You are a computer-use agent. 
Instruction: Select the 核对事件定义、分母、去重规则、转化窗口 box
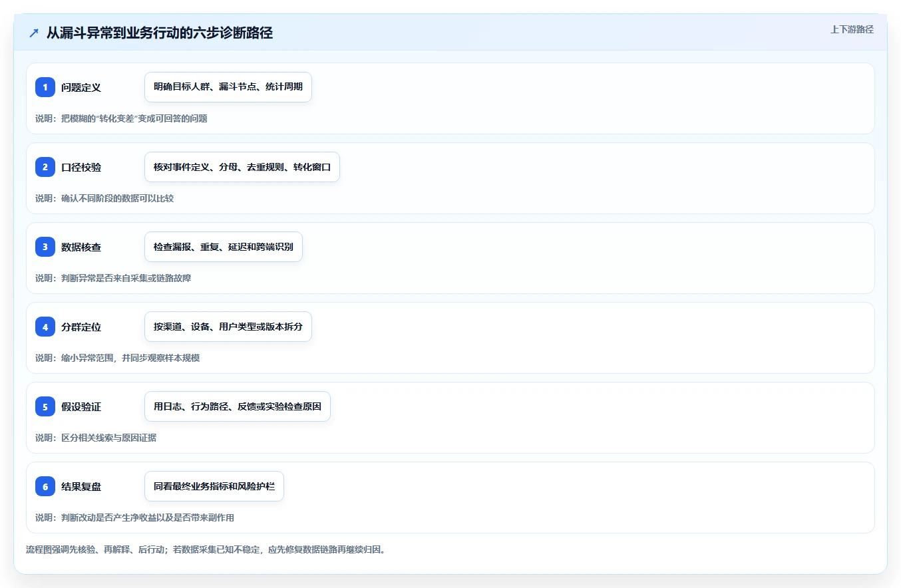point(242,167)
